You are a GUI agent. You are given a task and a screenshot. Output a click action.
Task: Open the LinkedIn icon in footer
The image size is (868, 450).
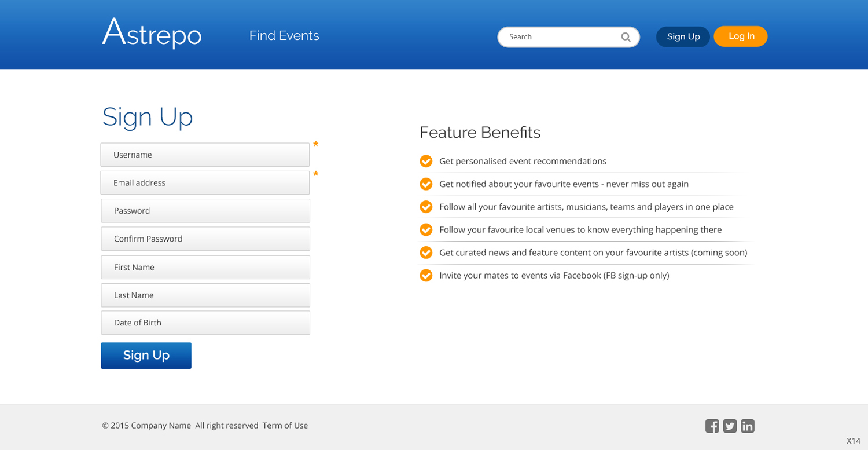[x=748, y=426]
